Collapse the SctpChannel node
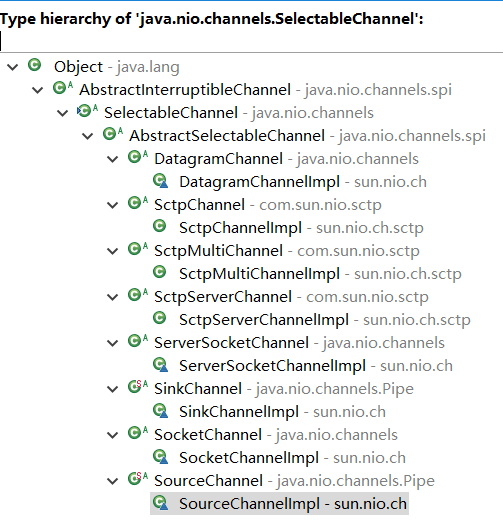This screenshot has height=532, width=503. pos(112,205)
